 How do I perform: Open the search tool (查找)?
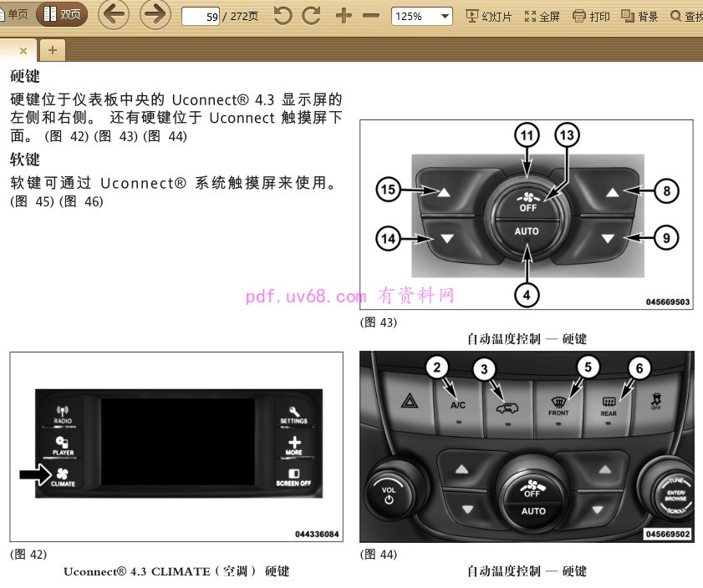(686, 16)
